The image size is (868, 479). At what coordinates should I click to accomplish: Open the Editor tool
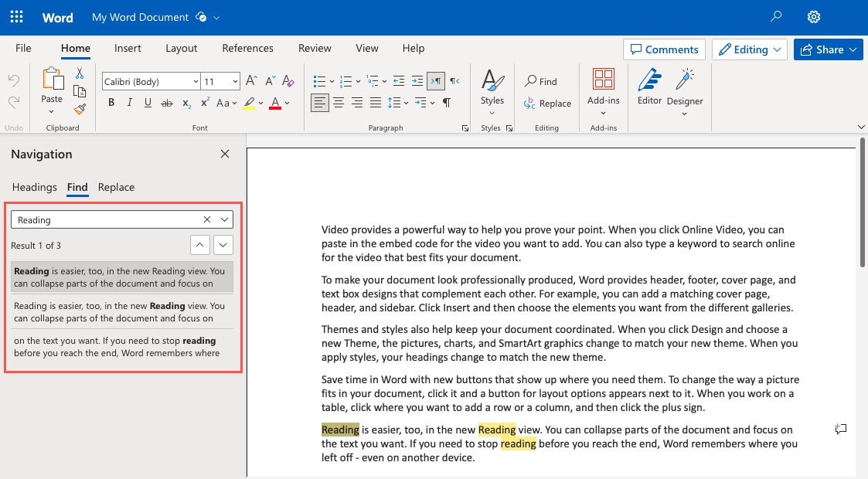pos(649,87)
